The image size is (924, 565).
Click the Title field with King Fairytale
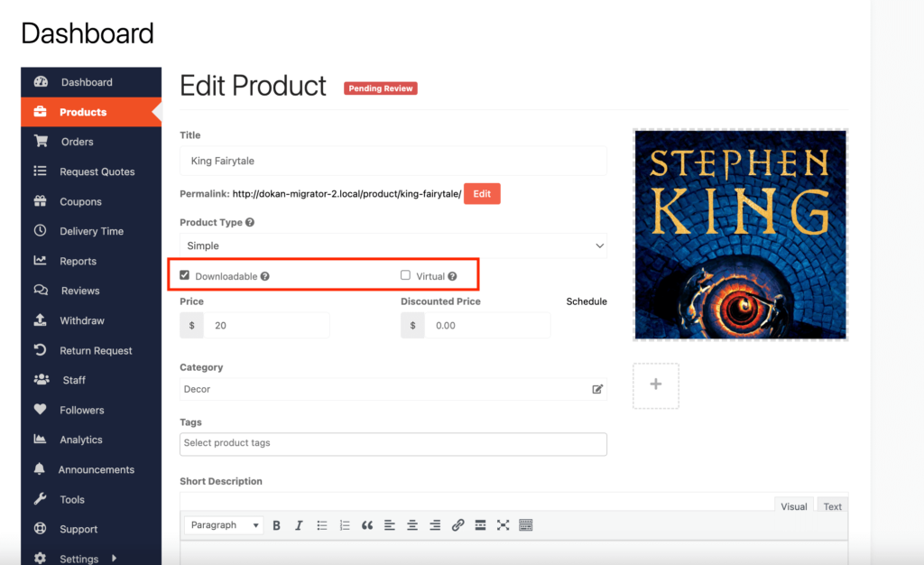tap(393, 161)
